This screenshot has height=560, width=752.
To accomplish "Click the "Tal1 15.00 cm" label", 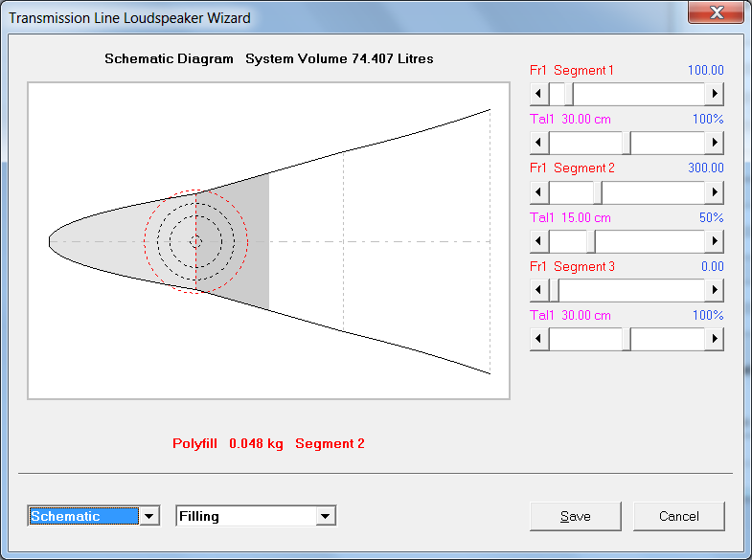I will coord(570,217).
